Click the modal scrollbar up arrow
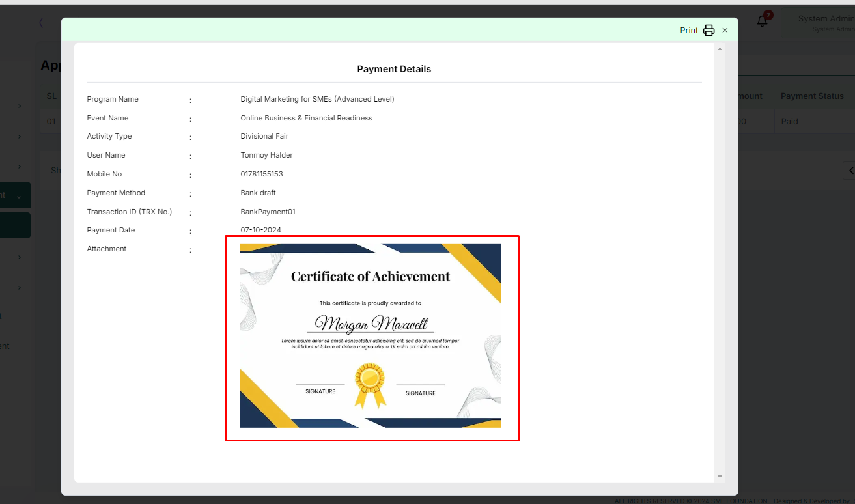855x504 pixels. (x=720, y=49)
